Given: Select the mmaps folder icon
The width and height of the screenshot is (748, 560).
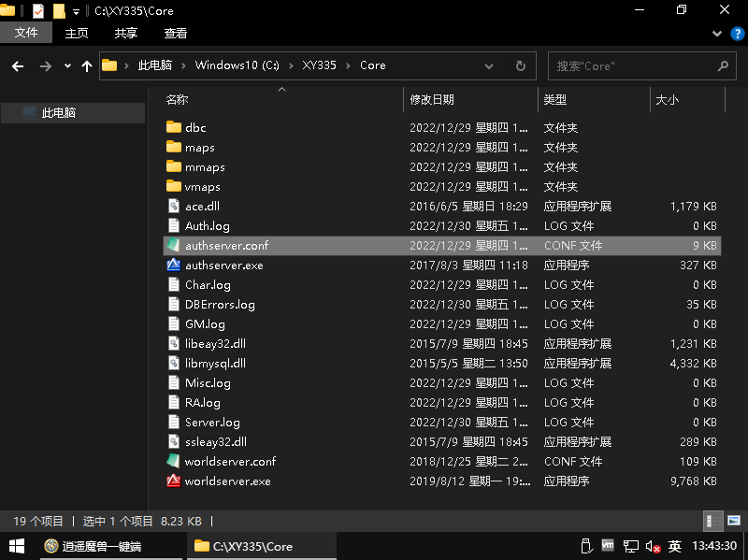Looking at the screenshot, I should [174, 166].
